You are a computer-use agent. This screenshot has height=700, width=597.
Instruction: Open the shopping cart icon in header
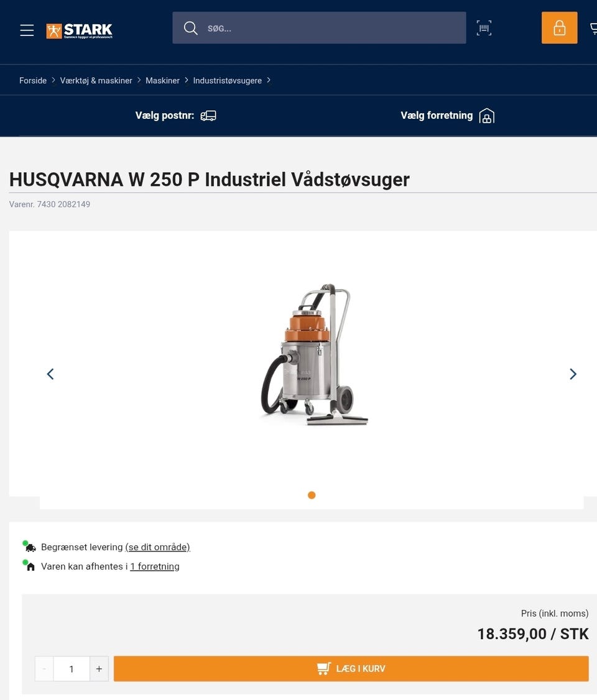593,29
